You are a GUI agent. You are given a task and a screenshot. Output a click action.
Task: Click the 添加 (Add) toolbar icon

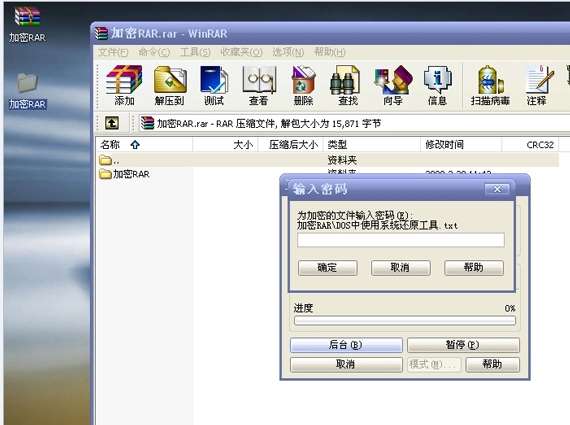coord(124,85)
